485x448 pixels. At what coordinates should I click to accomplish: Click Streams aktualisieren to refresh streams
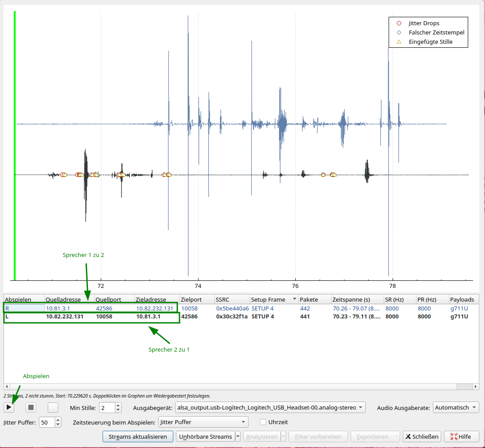coord(137,436)
